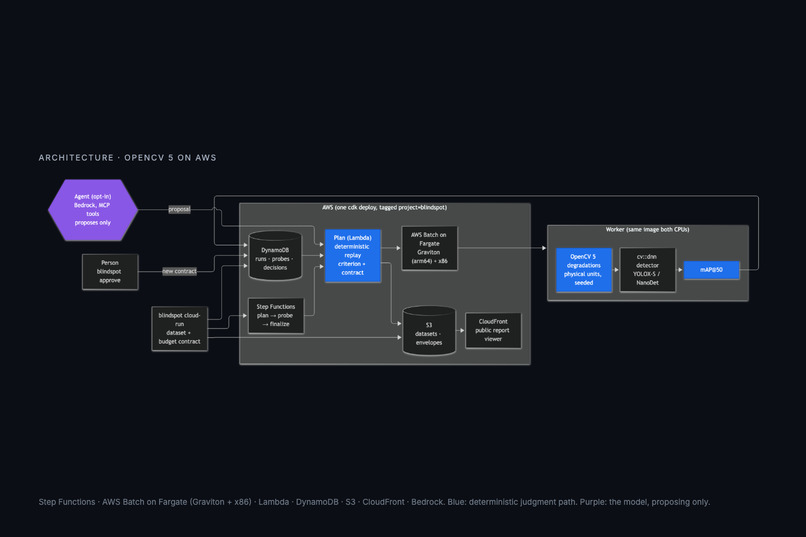Screen dimensions: 806x537
Task: Click the 'AWS (one cdk deploy' group title
Action: tap(384, 208)
